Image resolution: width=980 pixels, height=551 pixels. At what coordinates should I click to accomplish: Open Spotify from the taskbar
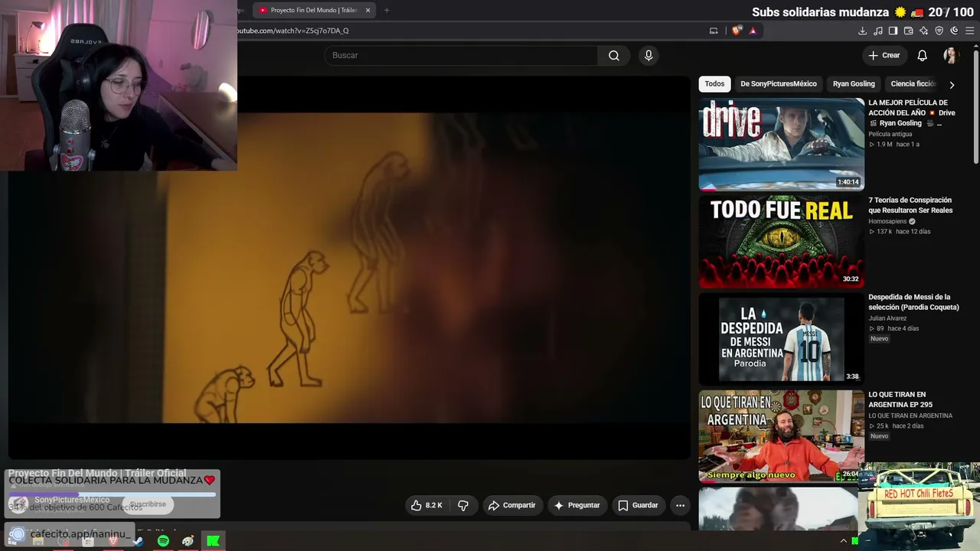[163, 541]
